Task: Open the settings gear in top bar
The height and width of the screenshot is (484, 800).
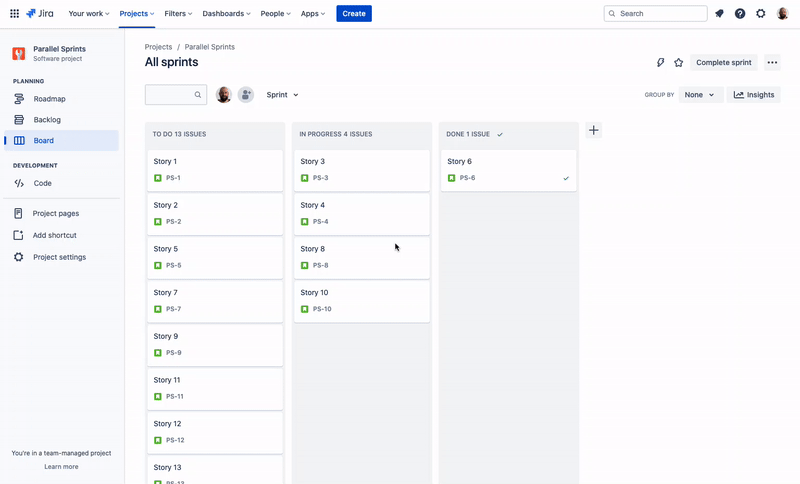Action: 761,14
